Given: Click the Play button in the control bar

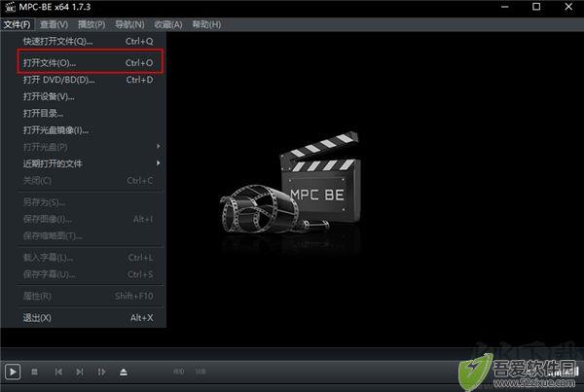Looking at the screenshot, I should click(13, 372).
